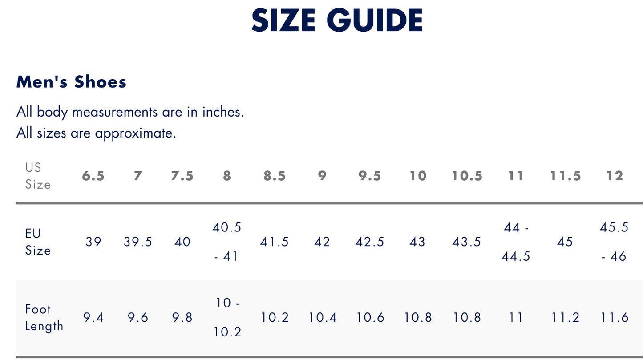
Task: Select US size 9.5 column header
Action: (x=370, y=176)
